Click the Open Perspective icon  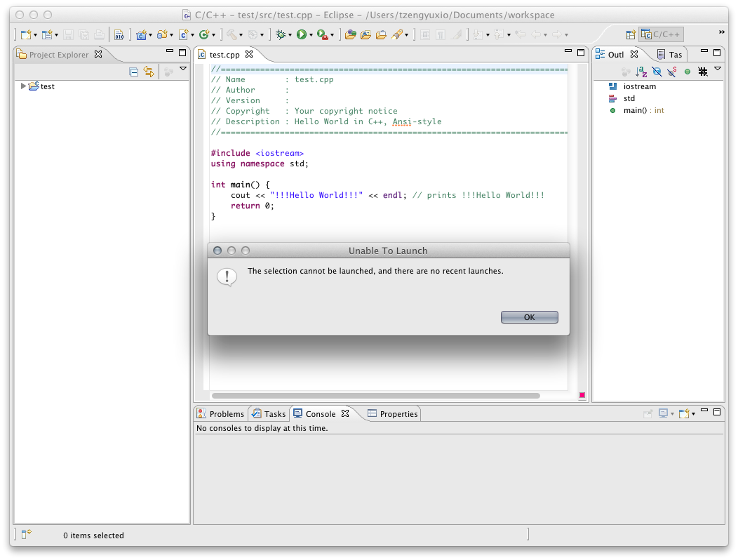(x=631, y=34)
